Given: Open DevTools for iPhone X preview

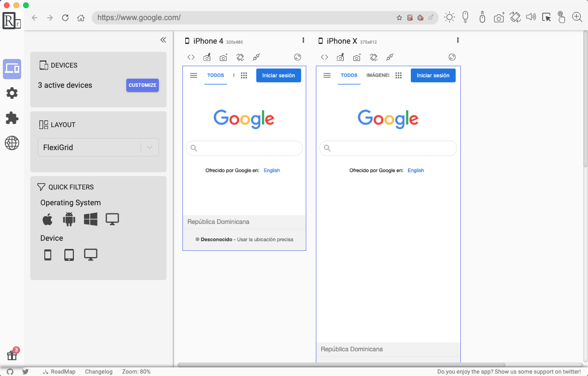Looking at the screenshot, I should [324, 57].
